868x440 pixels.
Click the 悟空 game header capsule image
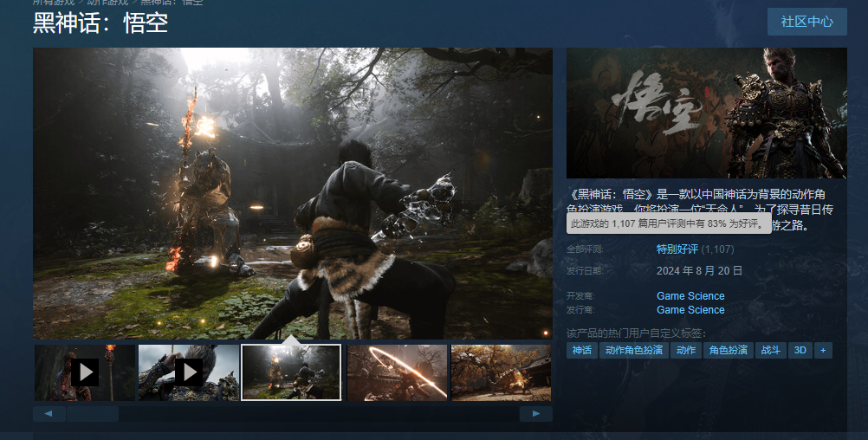click(x=706, y=113)
